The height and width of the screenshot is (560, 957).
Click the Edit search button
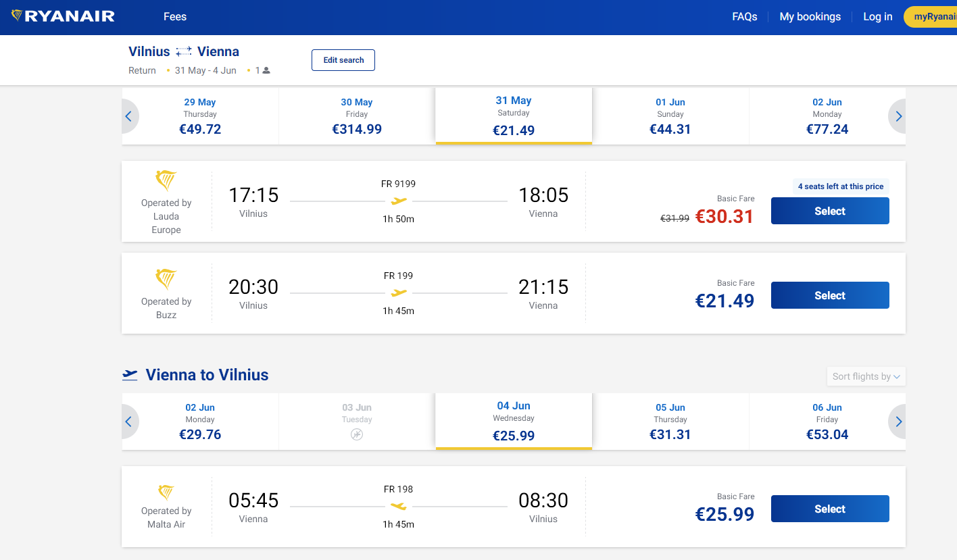click(343, 60)
